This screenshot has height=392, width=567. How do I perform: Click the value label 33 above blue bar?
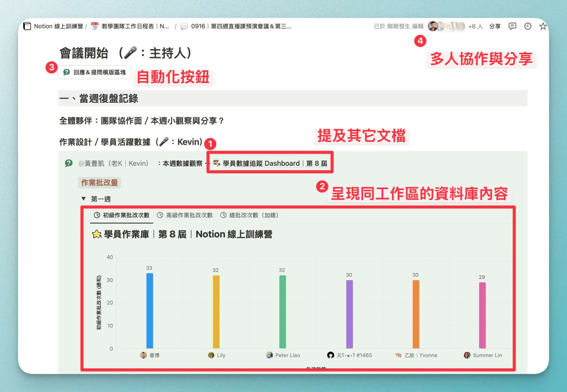pos(149,268)
